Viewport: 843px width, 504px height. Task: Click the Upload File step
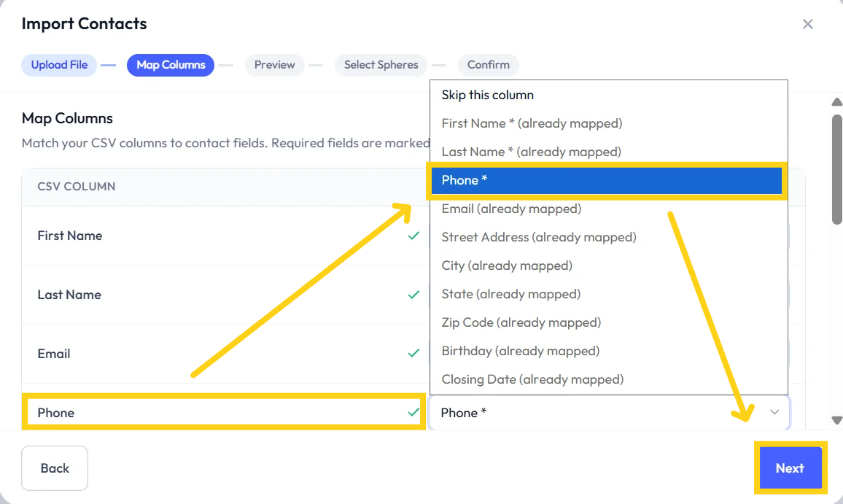point(59,65)
